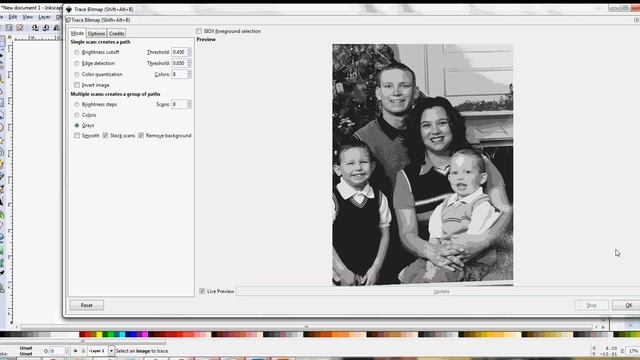This screenshot has width=640, height=360.
Task: Open the Layer menu in Inkscape
Action: coord(44,17)
